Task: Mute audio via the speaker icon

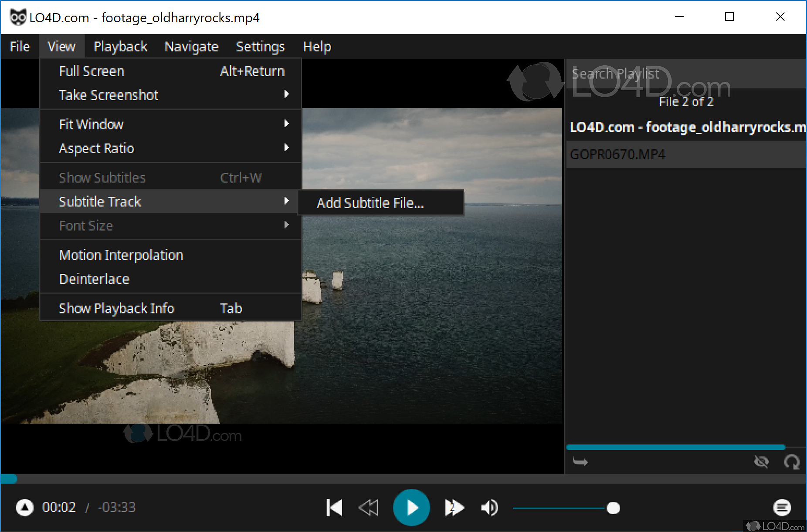Action: point(489,507)
